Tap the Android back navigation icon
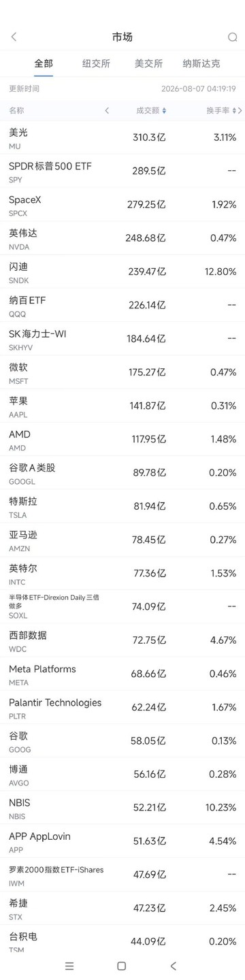The image size is (245, 980). pos(174,966)
